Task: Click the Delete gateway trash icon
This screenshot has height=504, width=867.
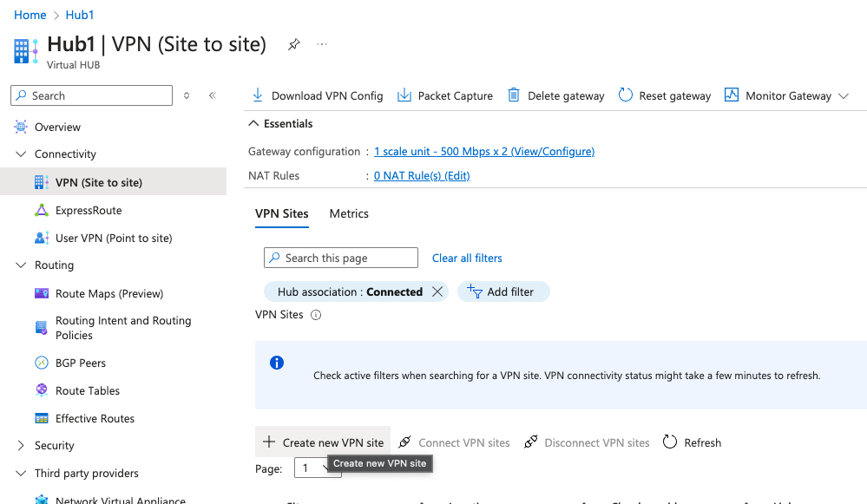Action: click(514, 95)
